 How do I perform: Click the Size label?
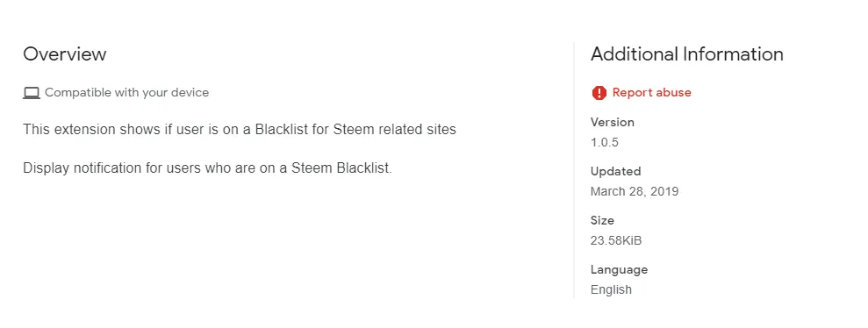(602, 221)
